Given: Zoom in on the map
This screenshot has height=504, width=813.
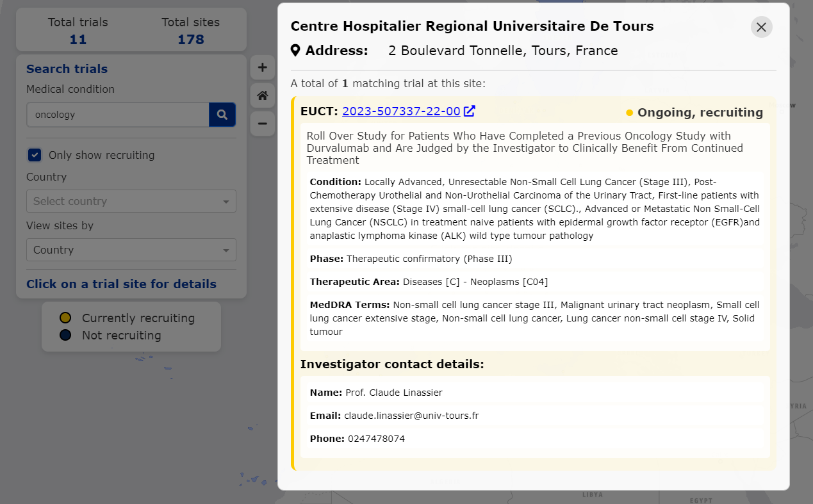Looking at the screenshot, I should 263,67.
